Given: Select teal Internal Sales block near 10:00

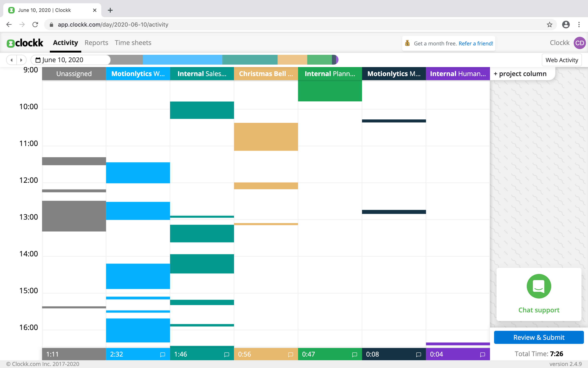Looking at the screenshot, I should [x=202, y=110].
